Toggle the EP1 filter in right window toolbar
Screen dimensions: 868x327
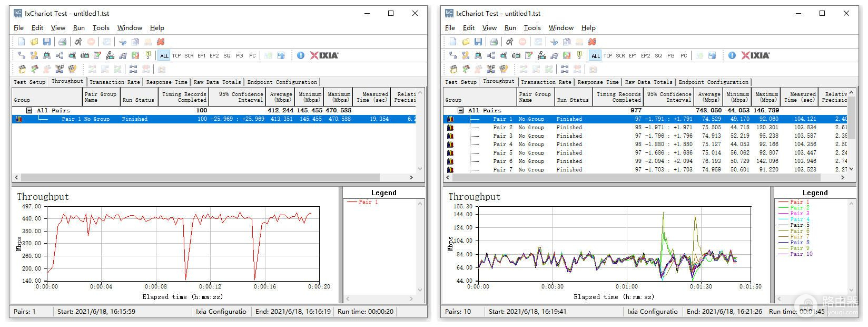tap(633, 55)
